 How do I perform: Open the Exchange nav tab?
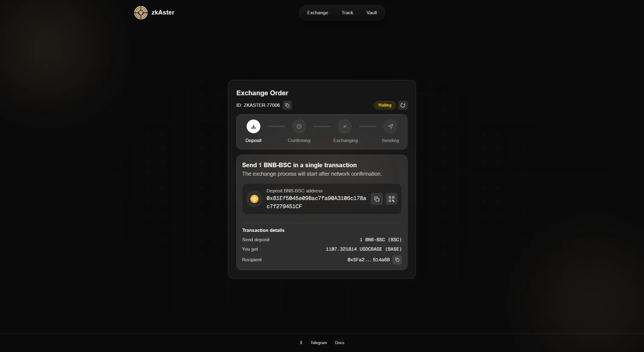tap(317, 13)
